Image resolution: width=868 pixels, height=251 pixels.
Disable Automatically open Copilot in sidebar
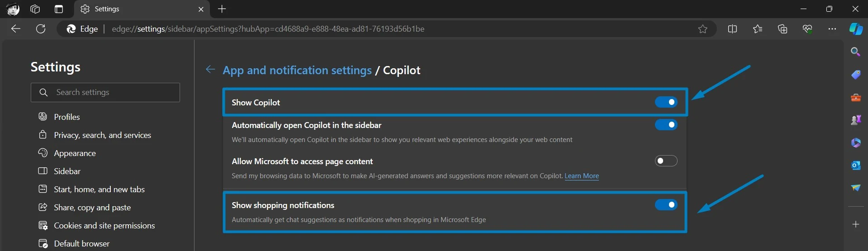pos(666,125)
